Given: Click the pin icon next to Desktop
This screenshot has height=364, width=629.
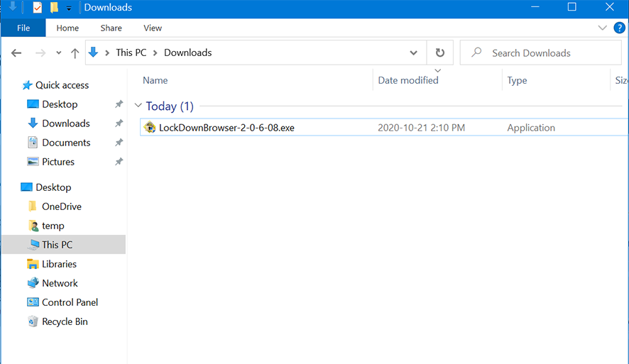Looking at the screenshot, I should pyautogui.click(x=119, y=104).
